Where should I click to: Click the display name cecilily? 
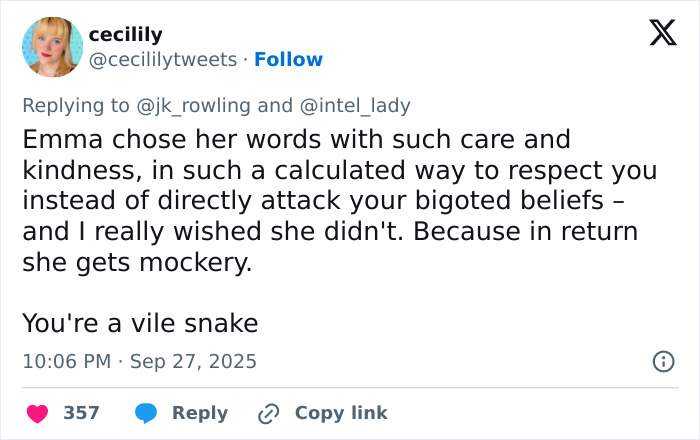tap(125, 35)
